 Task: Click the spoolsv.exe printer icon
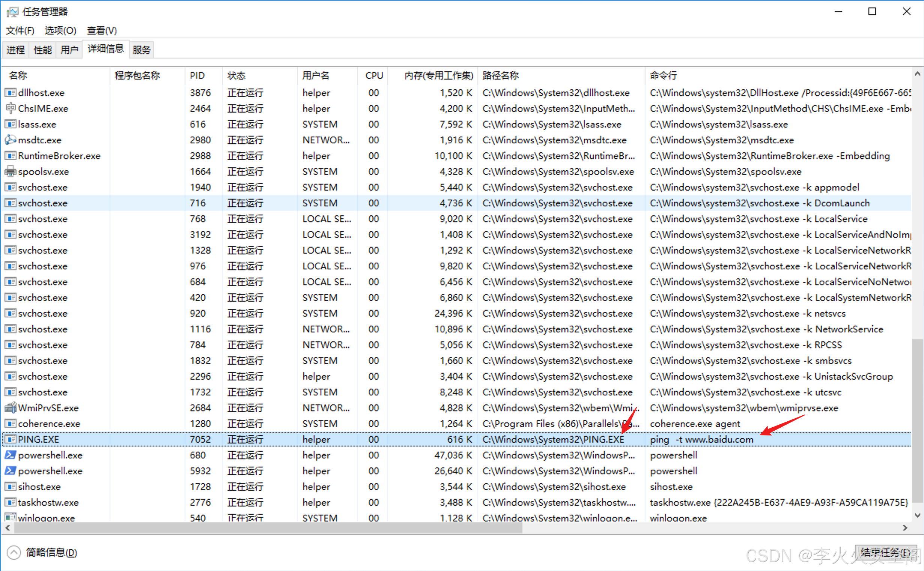10,171
